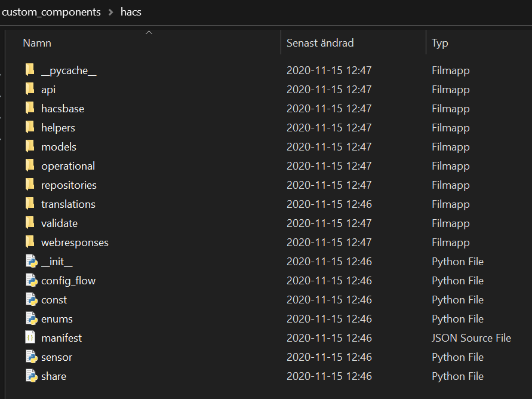Click Filmapp type of api row
The height and width of the screenshot is (399, 532).
coord(451,90)
